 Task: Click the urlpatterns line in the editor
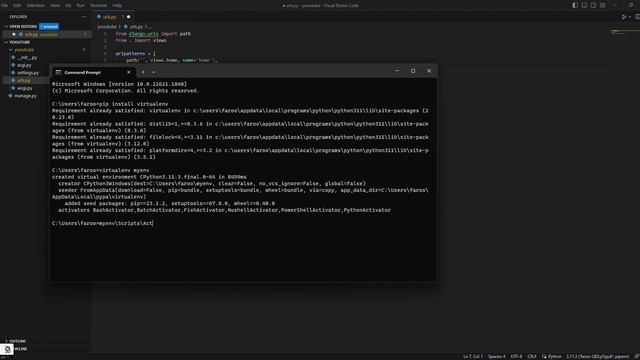(x=135, y=53)
